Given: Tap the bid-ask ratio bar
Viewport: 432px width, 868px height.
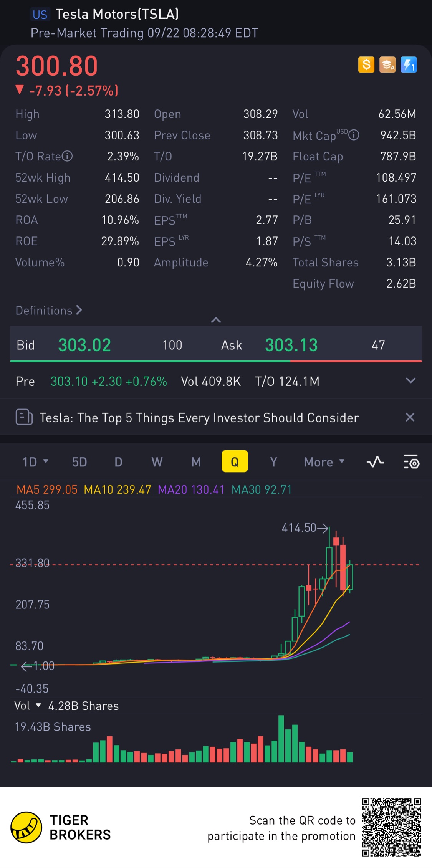Looking at the screenshot, I should click(x=216, y=361).
